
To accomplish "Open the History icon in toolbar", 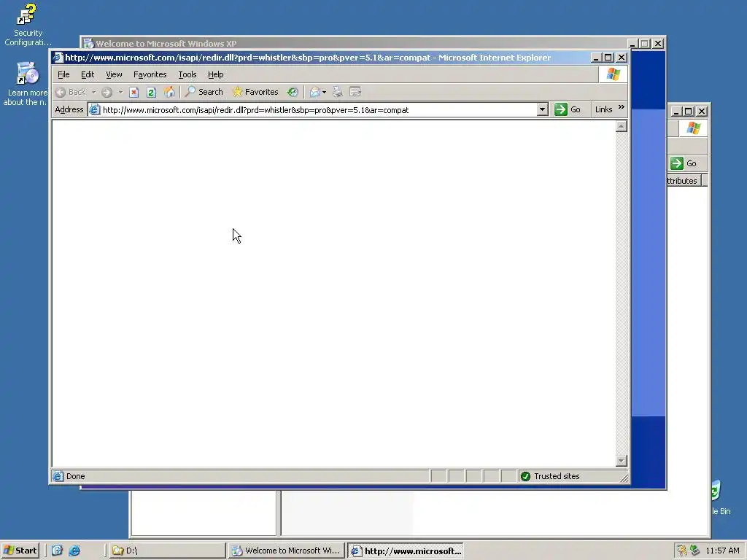I will [293, 93].
